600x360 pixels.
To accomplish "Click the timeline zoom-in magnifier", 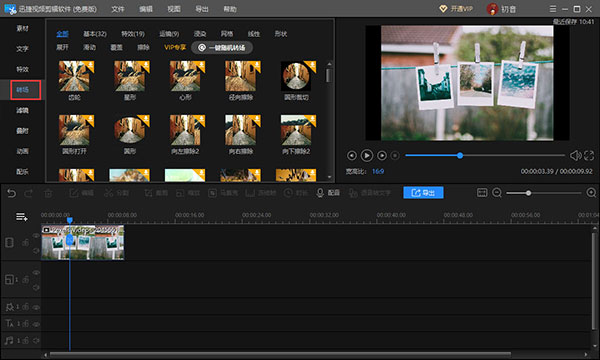I will tap(592, 193).
